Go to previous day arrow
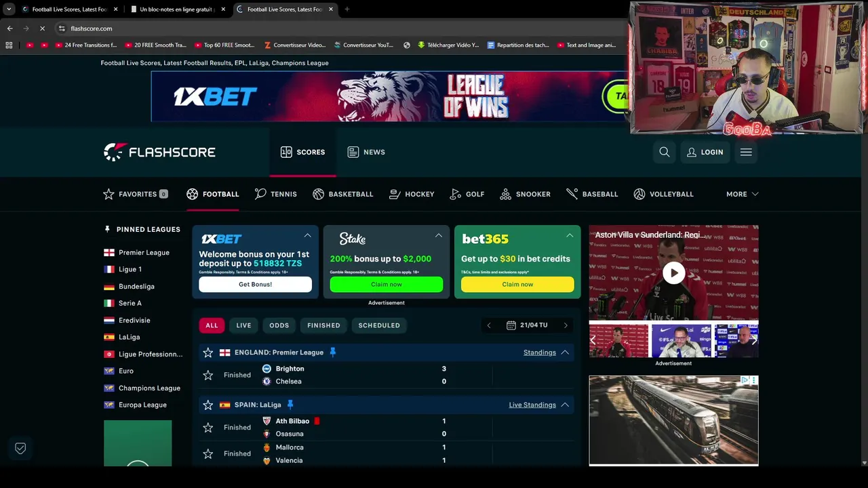 488,325
